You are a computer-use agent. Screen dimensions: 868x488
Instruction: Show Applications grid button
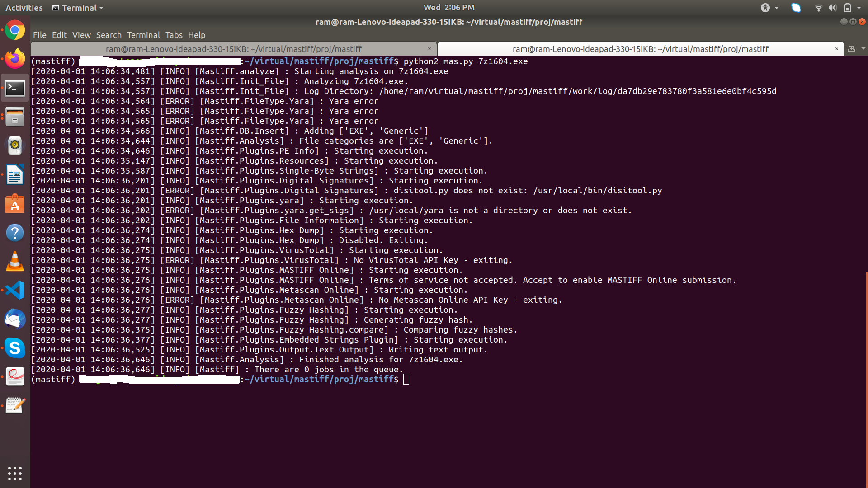15,473
